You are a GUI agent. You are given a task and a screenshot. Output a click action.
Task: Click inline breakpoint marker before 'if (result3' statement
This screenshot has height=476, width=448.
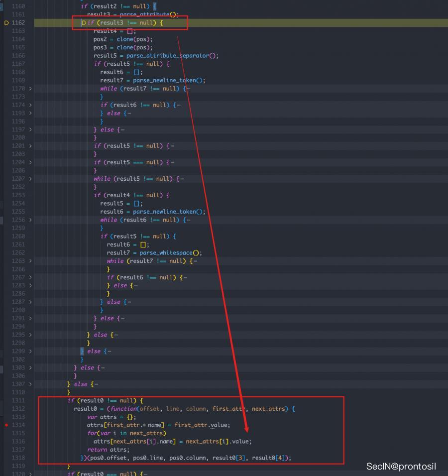tap(84, 23)
